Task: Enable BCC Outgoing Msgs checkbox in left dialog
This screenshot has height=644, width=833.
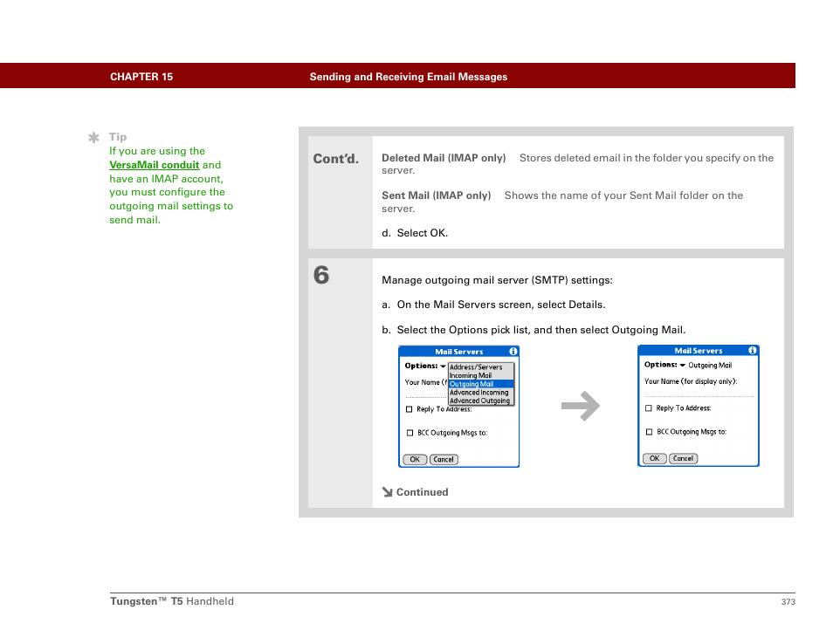Action: coord(410,433)
